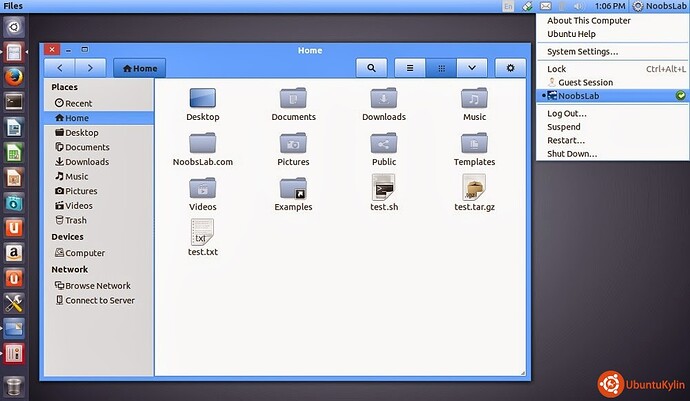Click the Home path button
690x401 pixels.
(139, 68)
